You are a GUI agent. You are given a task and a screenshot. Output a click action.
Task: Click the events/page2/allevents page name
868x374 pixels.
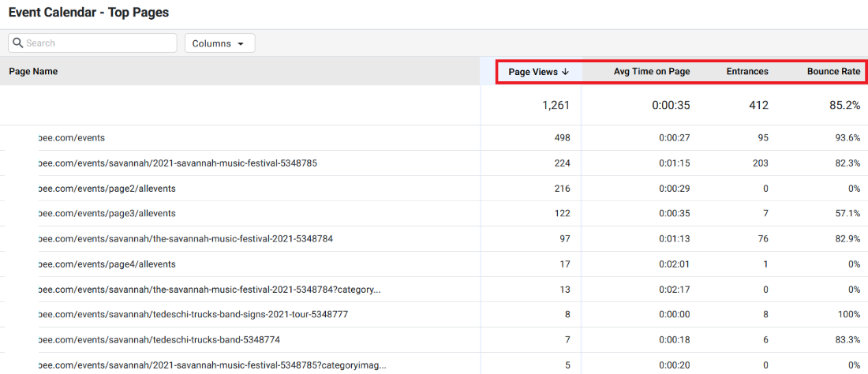point(107,189)
